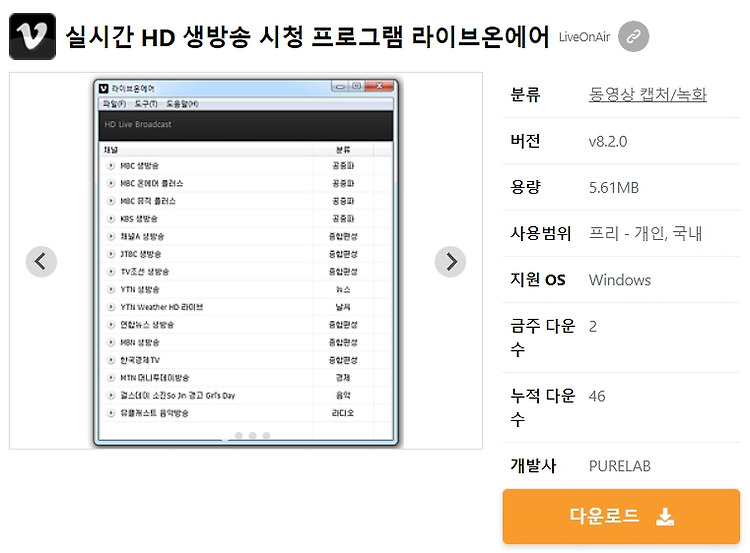Click the play icon beside KBS 생방송
Image resolution: width=750 pixels, height=553 pixels.
(111, 219)
